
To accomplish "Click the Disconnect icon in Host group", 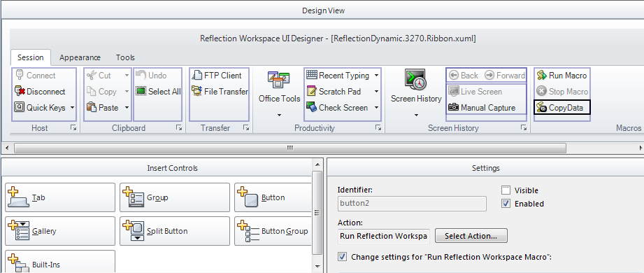I will point(20,91).
